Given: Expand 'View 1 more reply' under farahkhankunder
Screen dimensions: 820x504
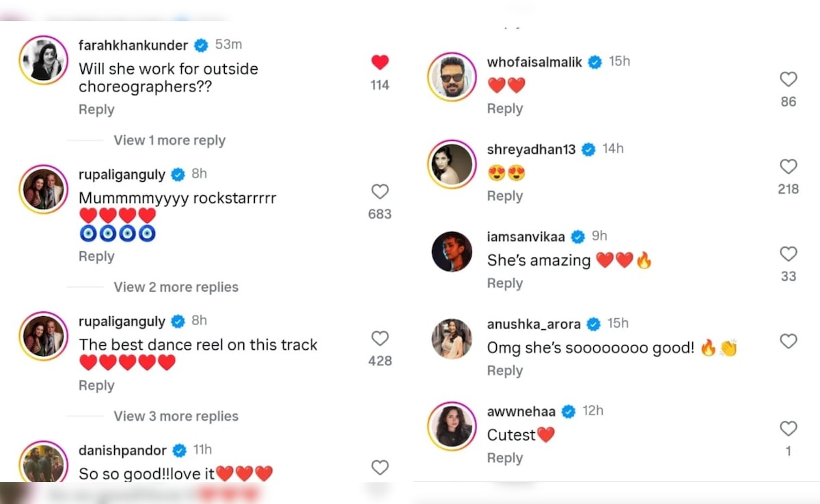Looking at the screenshot, I should click(x=169, y=140).
